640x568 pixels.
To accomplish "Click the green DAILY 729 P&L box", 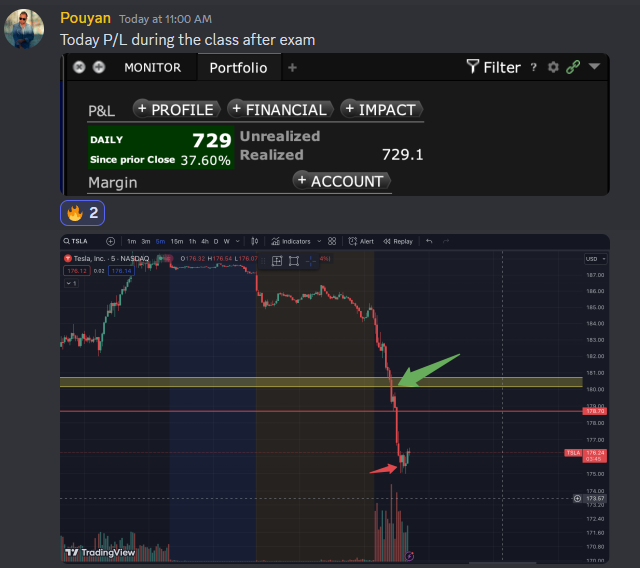I will [161, 147].
